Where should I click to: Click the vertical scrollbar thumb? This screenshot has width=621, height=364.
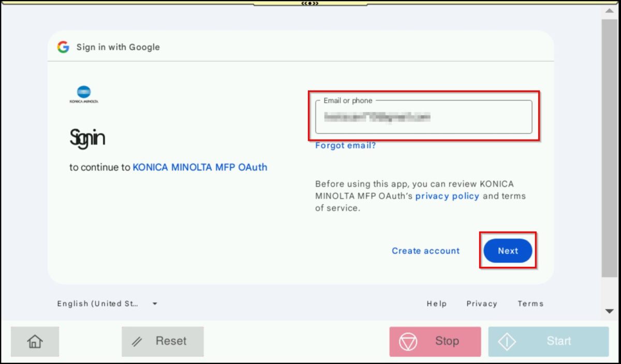tap(610, 147)
